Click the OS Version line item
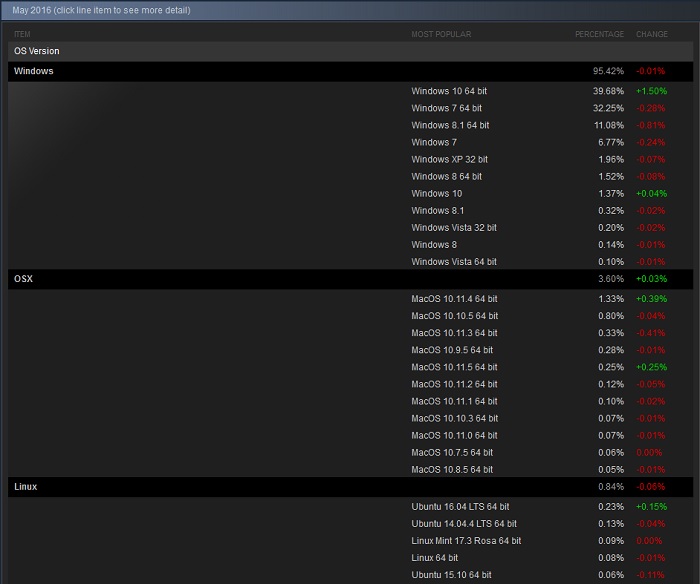Image resolution: width=700 pixels, height=584 pixels. tap(36, 51)
